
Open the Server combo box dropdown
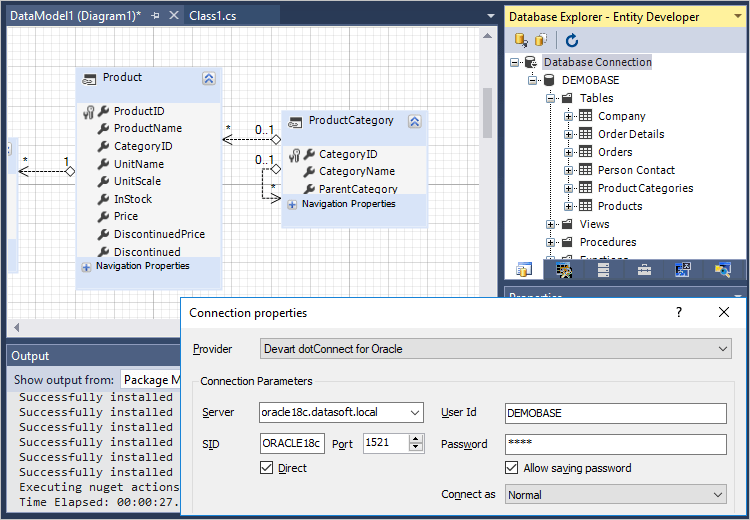[x=415, y=413]
